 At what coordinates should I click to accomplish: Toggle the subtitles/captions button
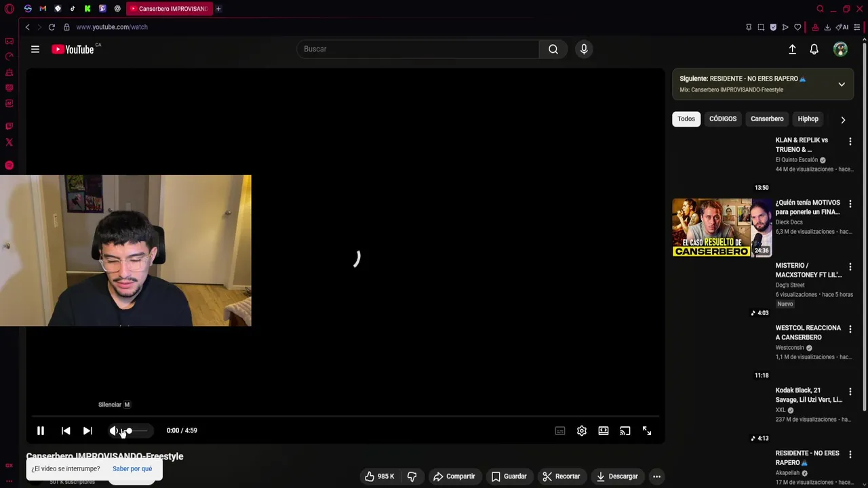[560, 431]
